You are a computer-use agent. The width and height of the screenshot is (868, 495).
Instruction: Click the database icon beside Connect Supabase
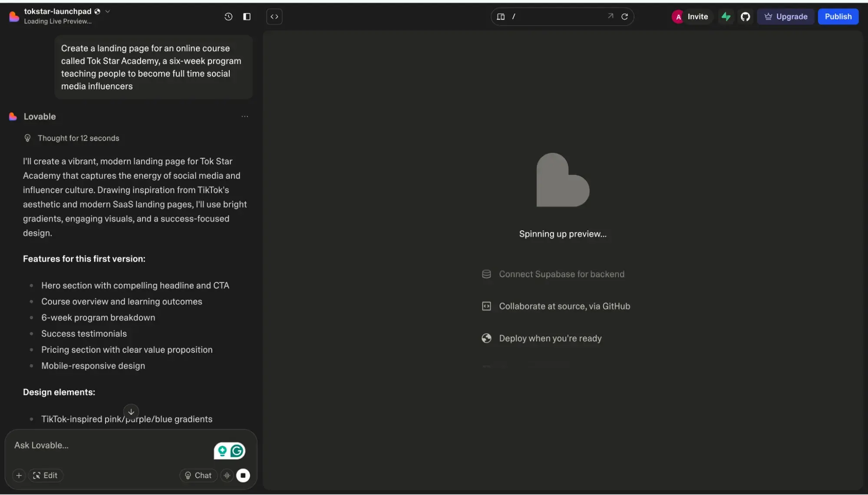point(486,274)
